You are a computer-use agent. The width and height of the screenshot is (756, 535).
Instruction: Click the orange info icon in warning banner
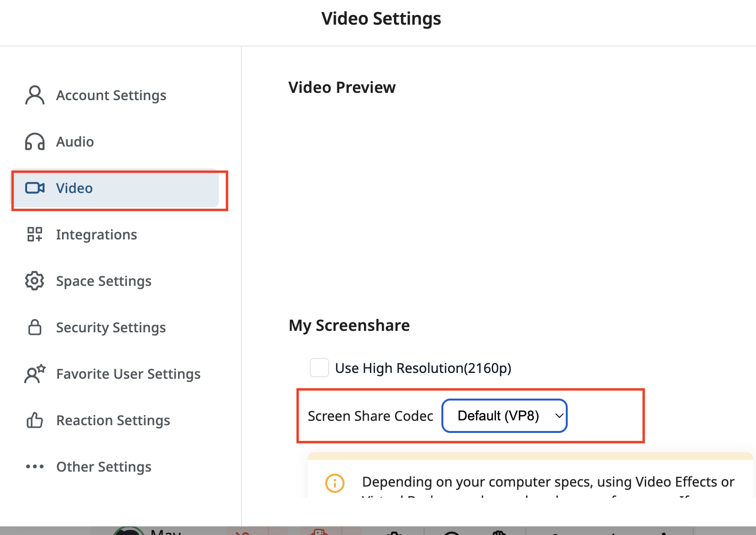click(x=334, y=483)
